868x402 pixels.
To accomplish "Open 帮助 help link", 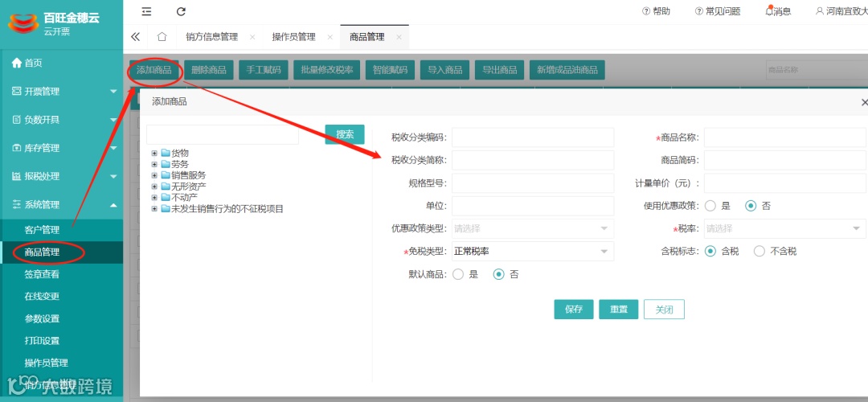I will pos(656,11).
